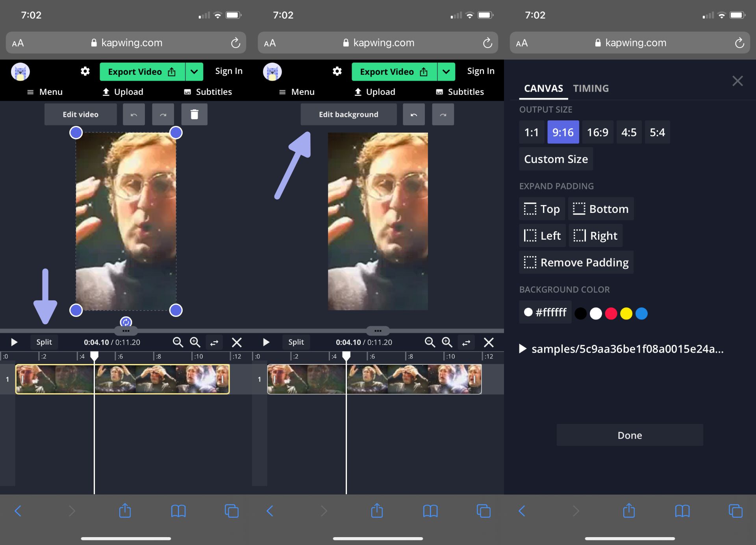Screen dimensions: 756x545
Task: Pick the red background color swatch
Action: coord(611,314)
